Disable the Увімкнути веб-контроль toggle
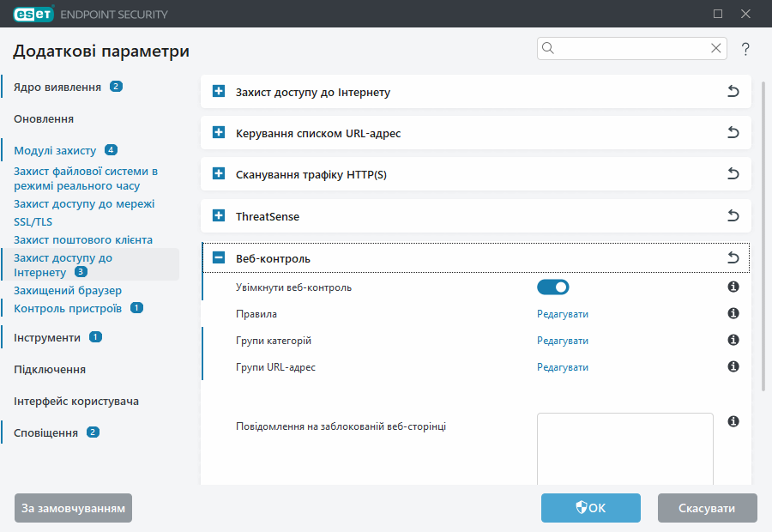Viewport: 772px width, 532px height. (x=553, y=287)
